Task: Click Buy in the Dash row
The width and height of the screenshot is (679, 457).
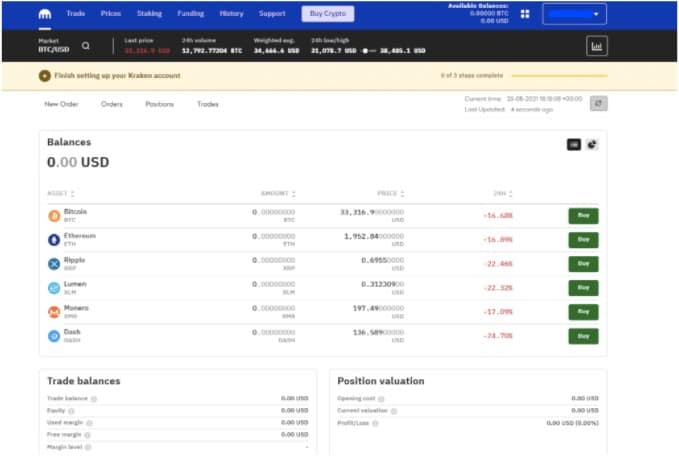Action: 583,336
